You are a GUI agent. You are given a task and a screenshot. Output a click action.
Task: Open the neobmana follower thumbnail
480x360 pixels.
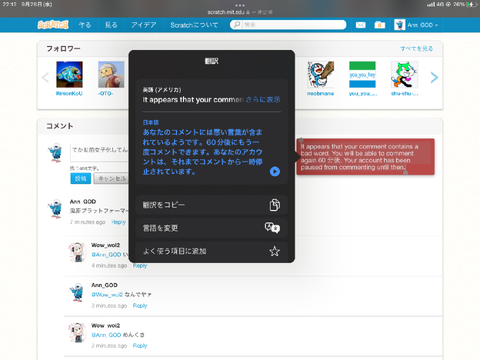coord(320,74)
